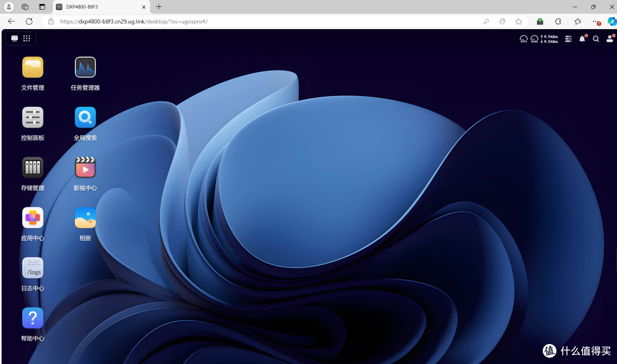This screenshot has width=617, height=364.
Task: Open the 全局搜索 global search app
Action: pos(85,117)
